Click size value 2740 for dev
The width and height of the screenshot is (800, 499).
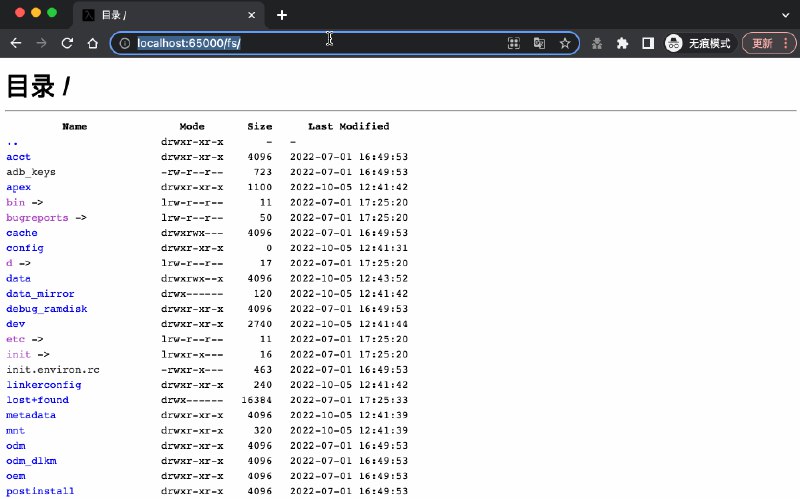pyautogui.click(x=260, y=324)
